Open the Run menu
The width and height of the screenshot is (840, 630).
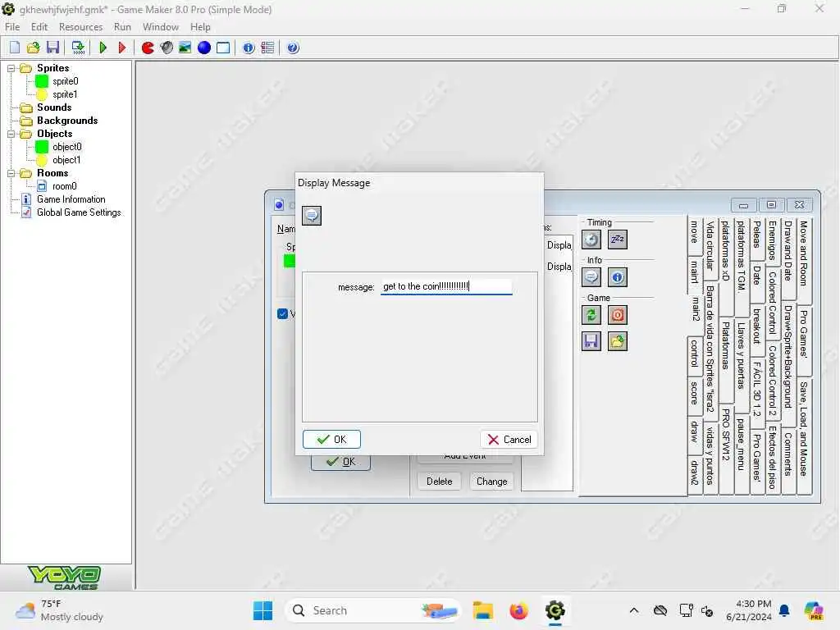[x=122, y=27]
